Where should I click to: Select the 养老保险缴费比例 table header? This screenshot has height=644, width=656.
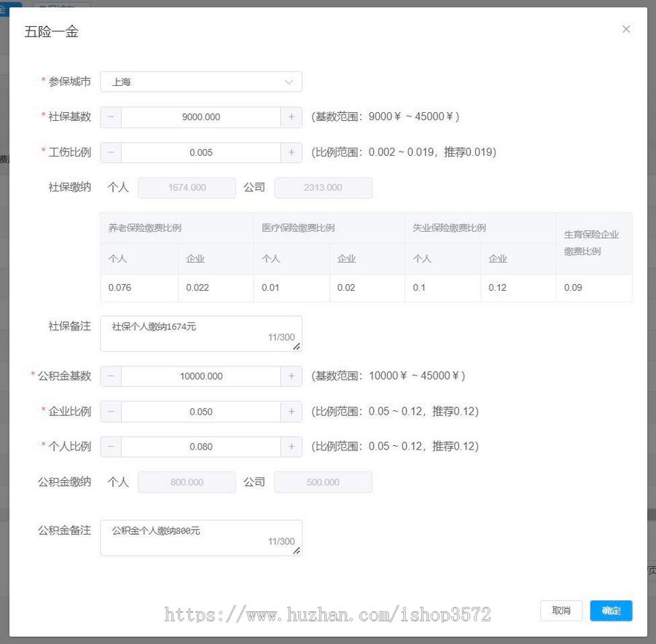tap(177, 228)
